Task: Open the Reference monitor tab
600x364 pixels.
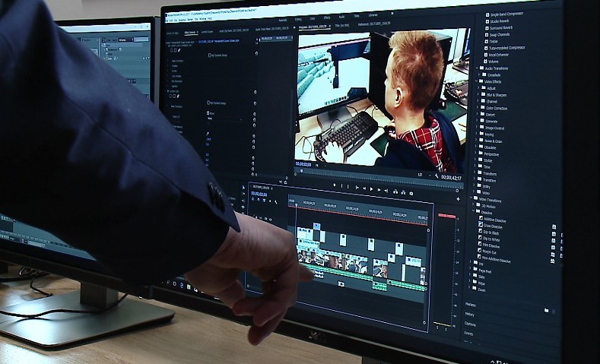Action: [374, 24]
